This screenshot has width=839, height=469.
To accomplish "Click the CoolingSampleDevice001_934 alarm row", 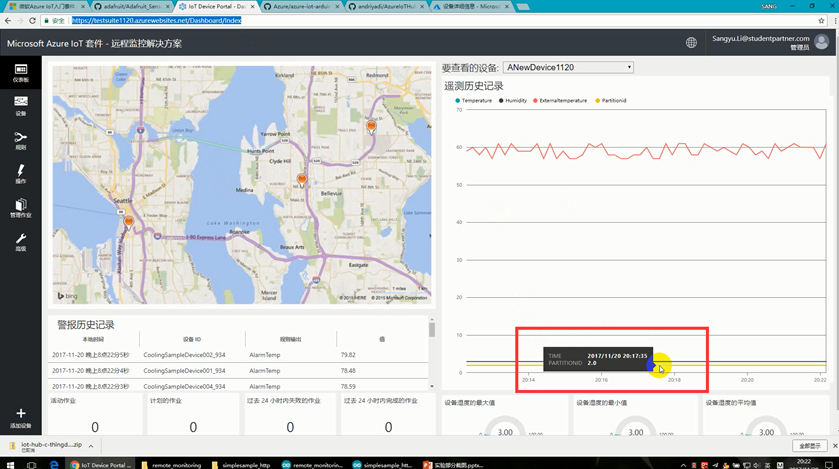I will point(238,370).
